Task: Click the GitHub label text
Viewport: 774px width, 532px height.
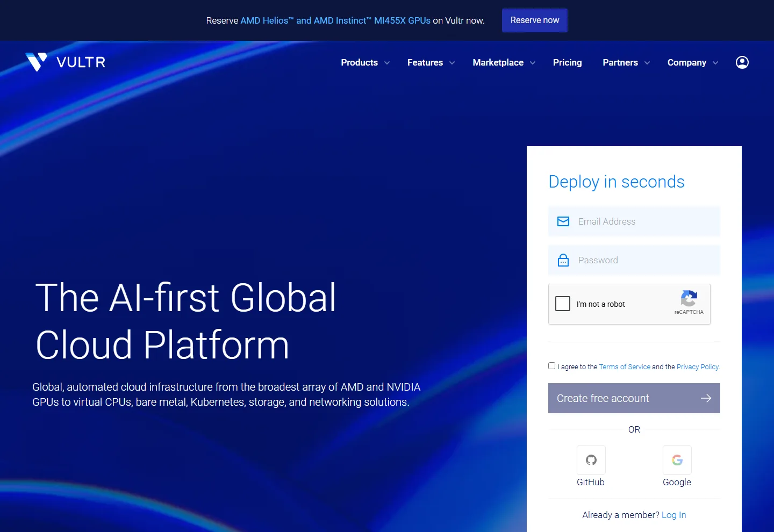Action: click(x=591, y=482)
